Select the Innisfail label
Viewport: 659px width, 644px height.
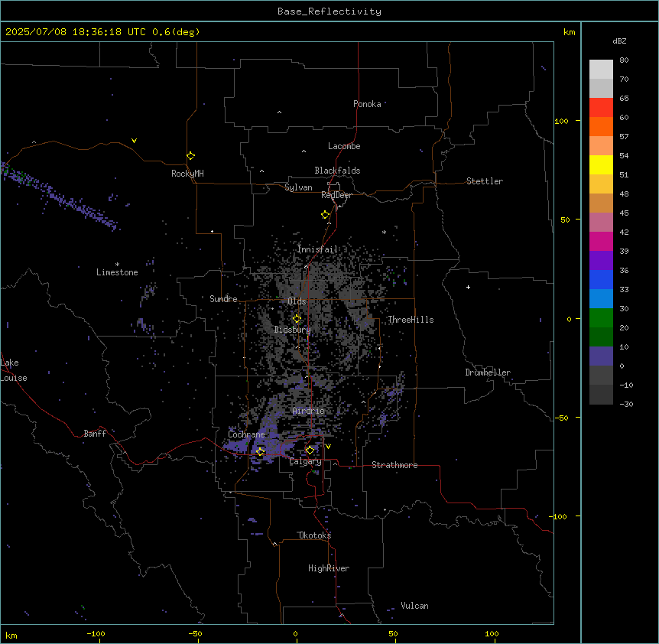pos(317,249)
